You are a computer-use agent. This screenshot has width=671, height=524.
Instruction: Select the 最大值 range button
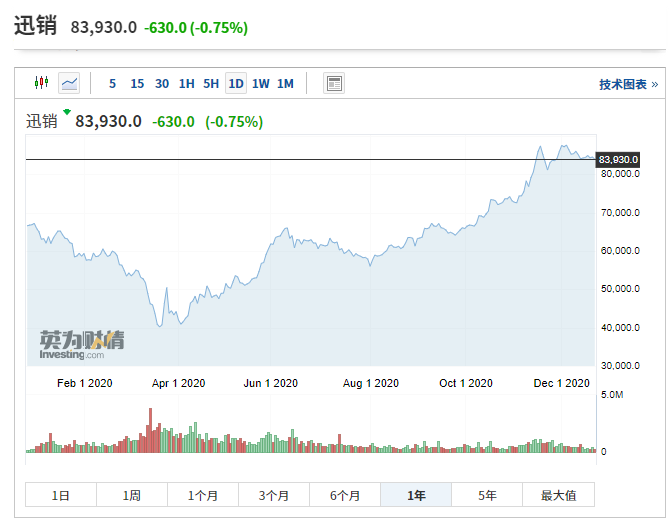[x=558, y=495]
